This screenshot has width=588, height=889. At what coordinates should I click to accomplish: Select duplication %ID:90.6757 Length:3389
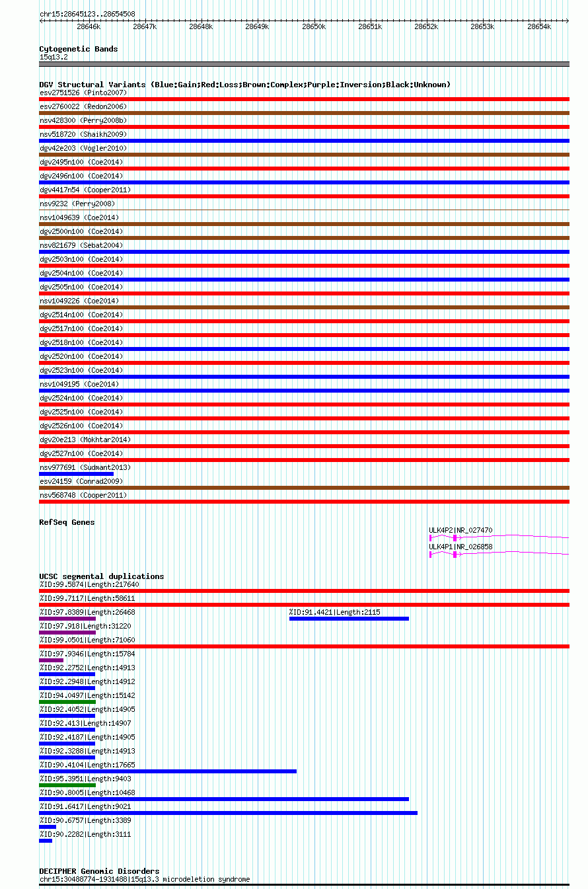(x=85, y=820)
